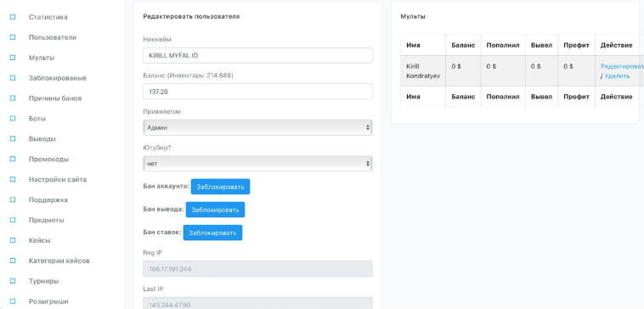Click the icon next to Кейсы

pos(13,240)
